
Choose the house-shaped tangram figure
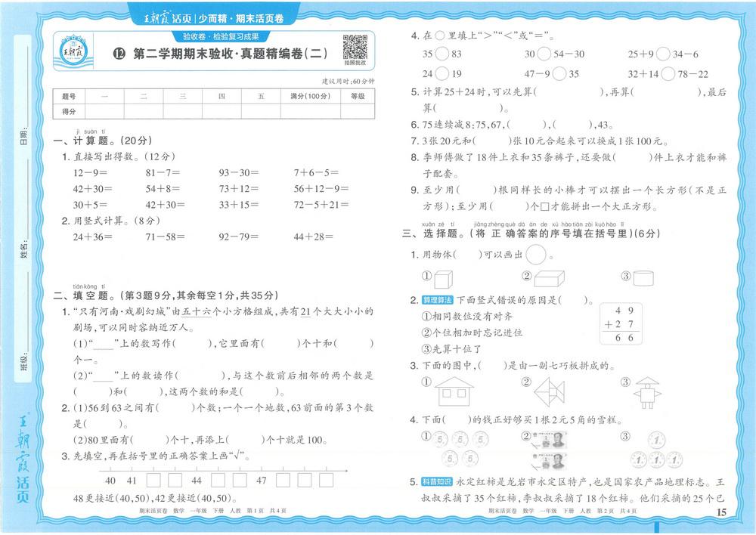(x=454, y=391)
